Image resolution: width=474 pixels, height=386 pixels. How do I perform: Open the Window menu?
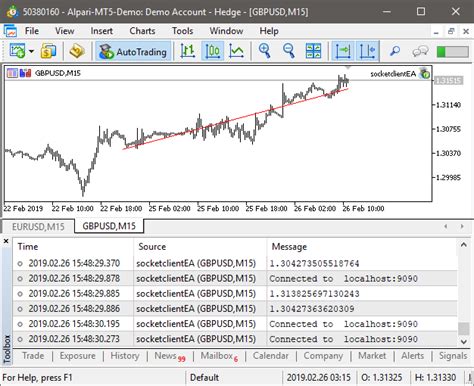(x=226, y=31)
